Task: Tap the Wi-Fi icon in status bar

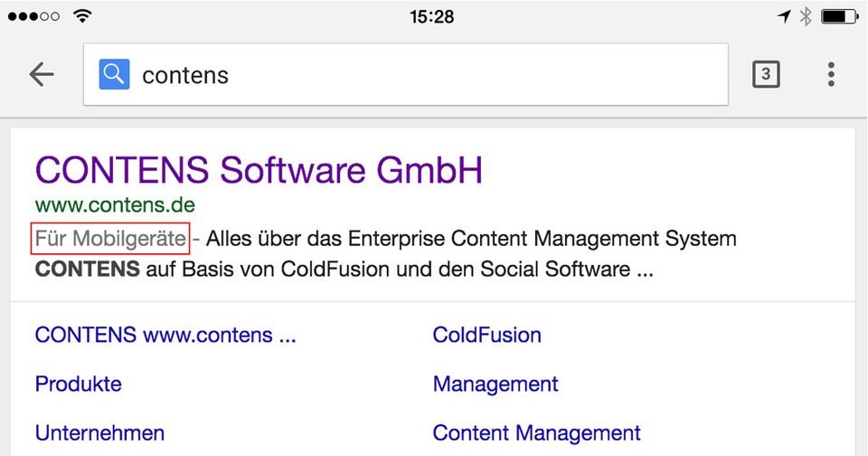Action: pos(83,16)
